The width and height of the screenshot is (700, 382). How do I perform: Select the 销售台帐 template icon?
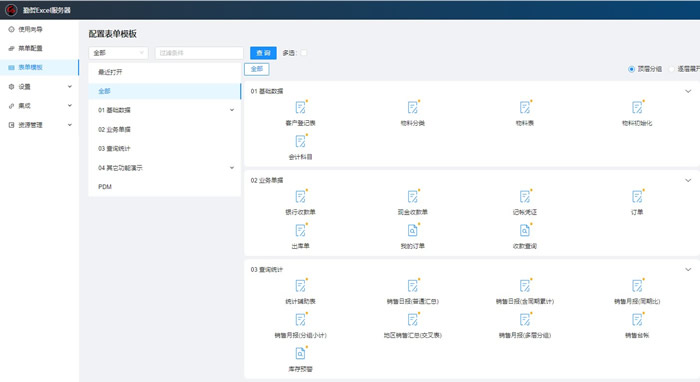(637, 320)
